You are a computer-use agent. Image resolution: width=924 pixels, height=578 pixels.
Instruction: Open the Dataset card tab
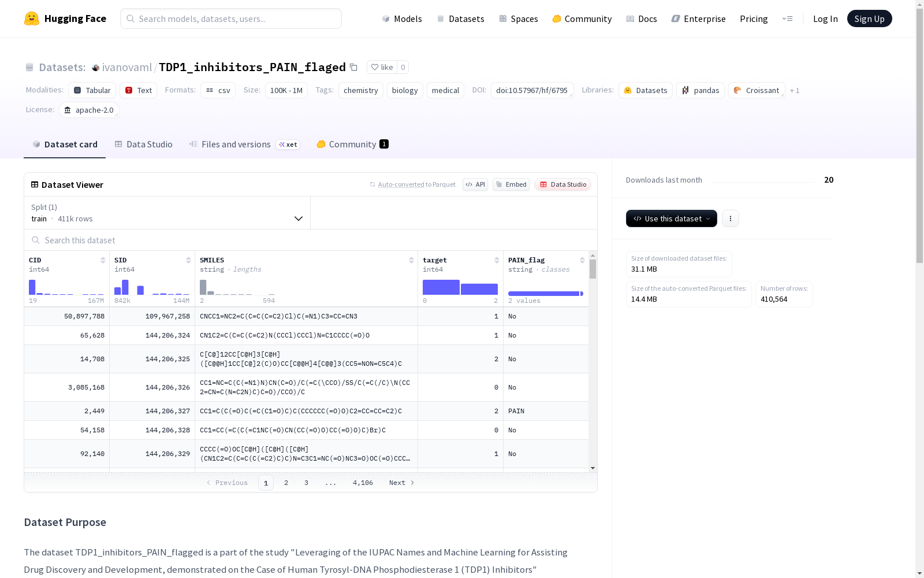pos(65,144)
